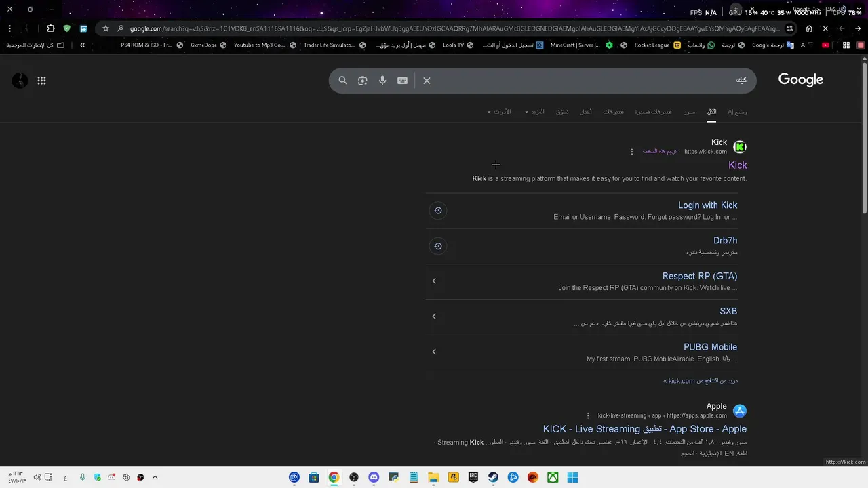
Task: Click the blue App Store favicon
Action: (x=740, y=411)
